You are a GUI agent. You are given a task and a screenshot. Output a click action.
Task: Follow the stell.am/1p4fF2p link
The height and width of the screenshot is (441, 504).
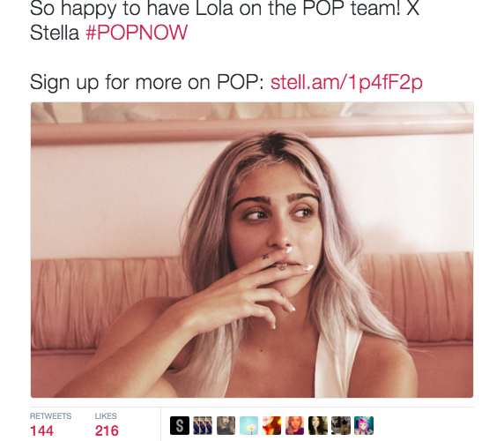[x=346, y=82]
